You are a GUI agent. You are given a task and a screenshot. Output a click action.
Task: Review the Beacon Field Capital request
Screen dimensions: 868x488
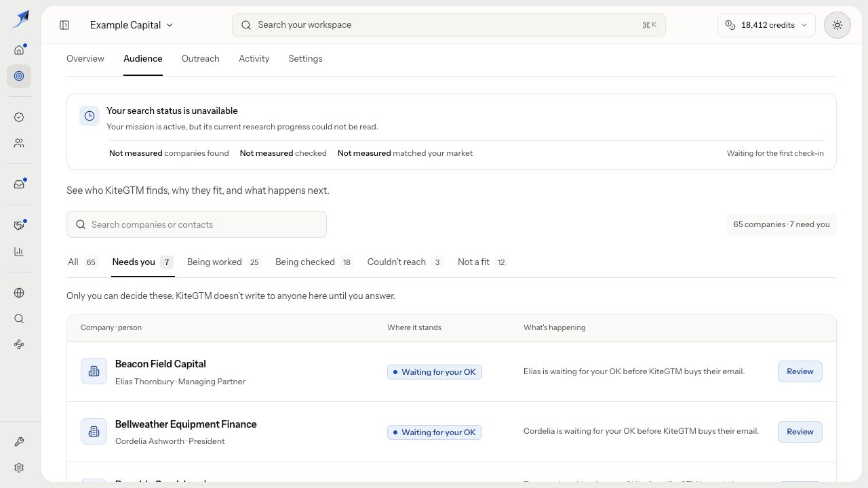click(x=800, y=371)
